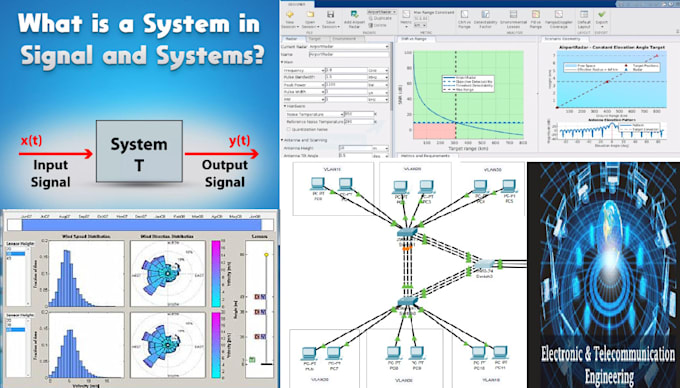Open SNR vs Range analysis icon
This screenshot has height=388, width=680.
(464, 15)
